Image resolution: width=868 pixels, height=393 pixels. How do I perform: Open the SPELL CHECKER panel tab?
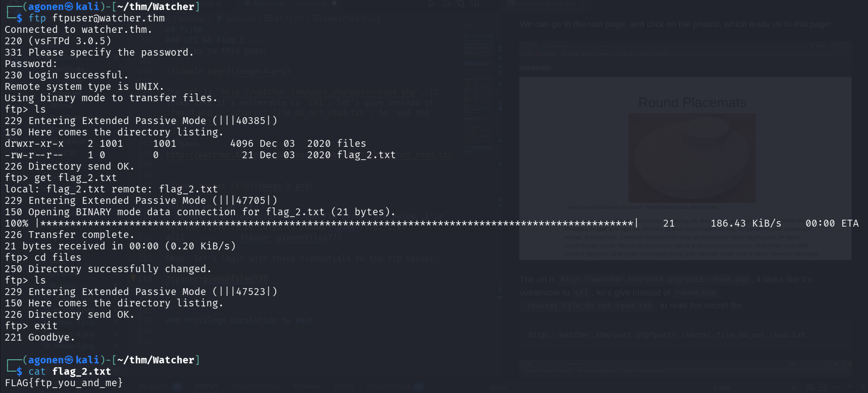coord(389,387)
